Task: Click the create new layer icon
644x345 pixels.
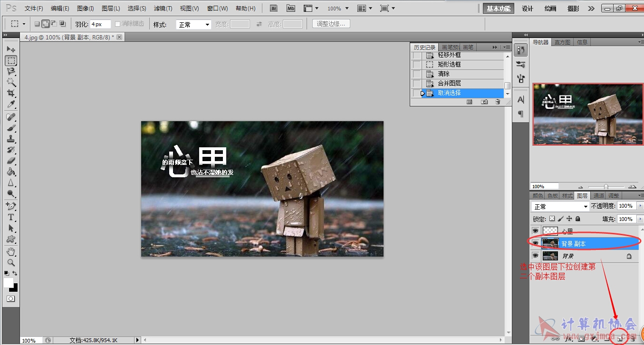Action: click(619, 339)
